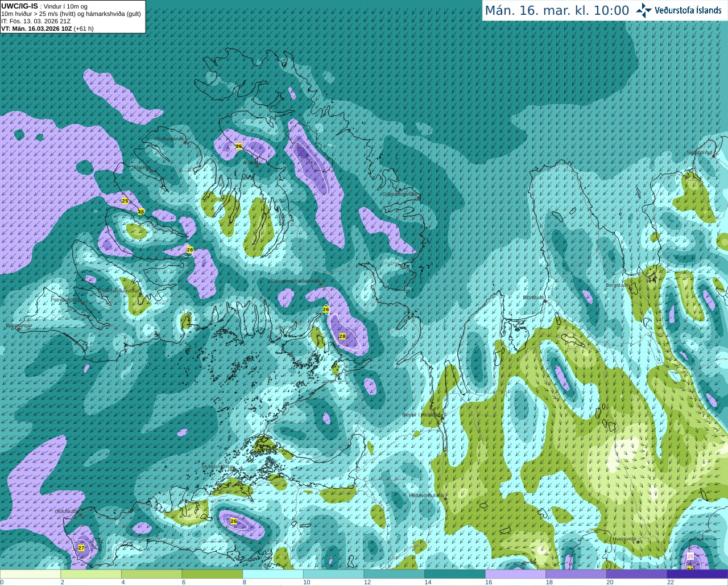The height and width of the screenshot is (586, 728).
Task: Pick the 12–14 m/s legend swatch
Action: (x=394, y=574)
